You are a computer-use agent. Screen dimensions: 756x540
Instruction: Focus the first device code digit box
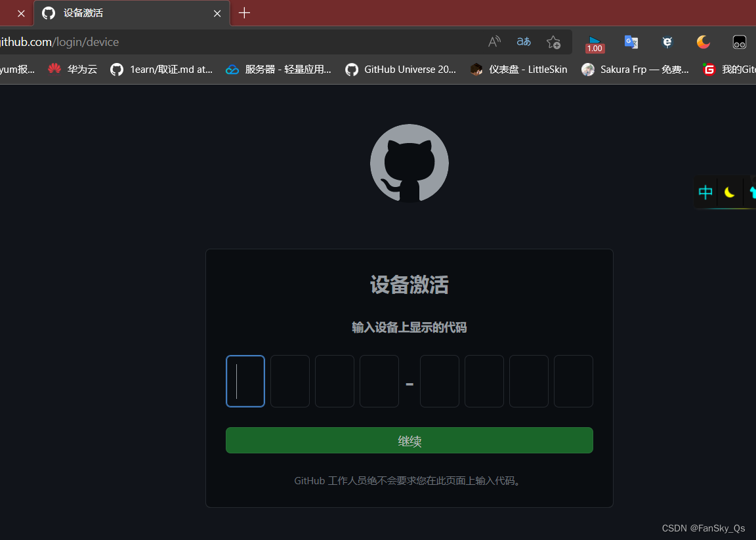(x=245, y=381)
